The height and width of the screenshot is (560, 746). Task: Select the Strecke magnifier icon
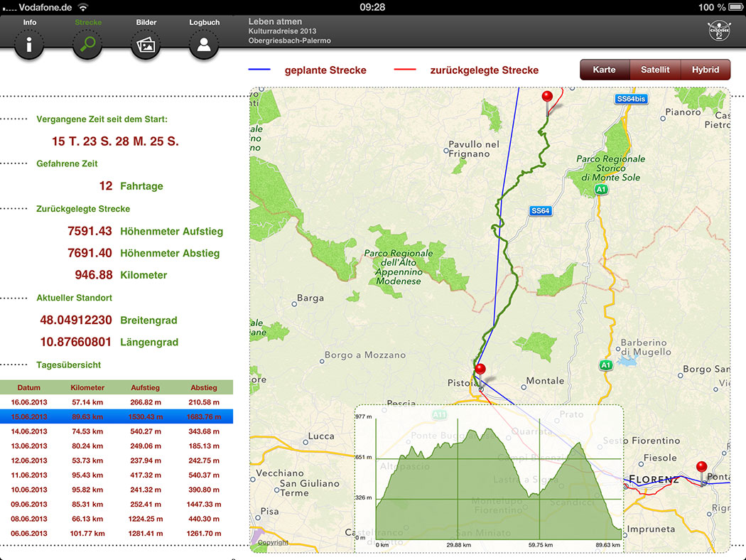tap(87, 45)
